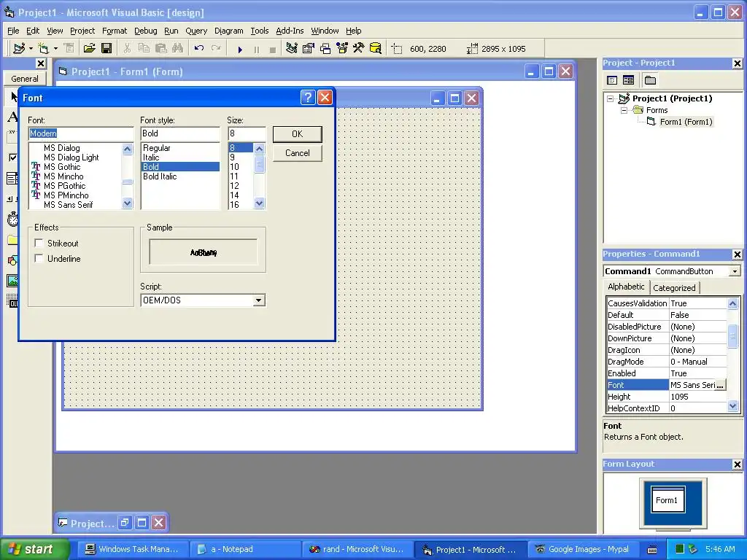This screenshot has width=747, height=560.
Task: Open Data View Window toolbar icon
Action: [x=376, y=48]
